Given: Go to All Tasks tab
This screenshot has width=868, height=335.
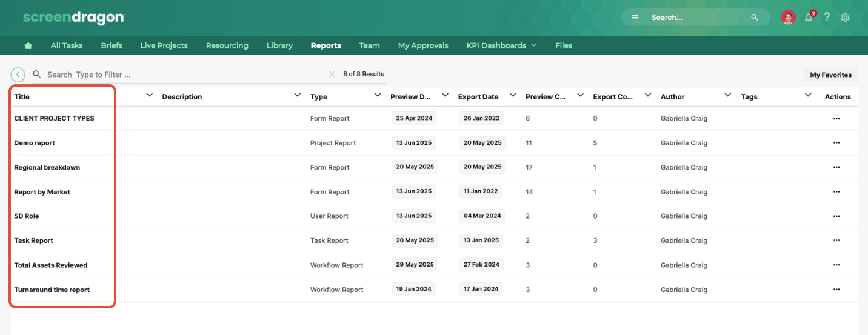Looking at the screenshot, I should (67, 45).
